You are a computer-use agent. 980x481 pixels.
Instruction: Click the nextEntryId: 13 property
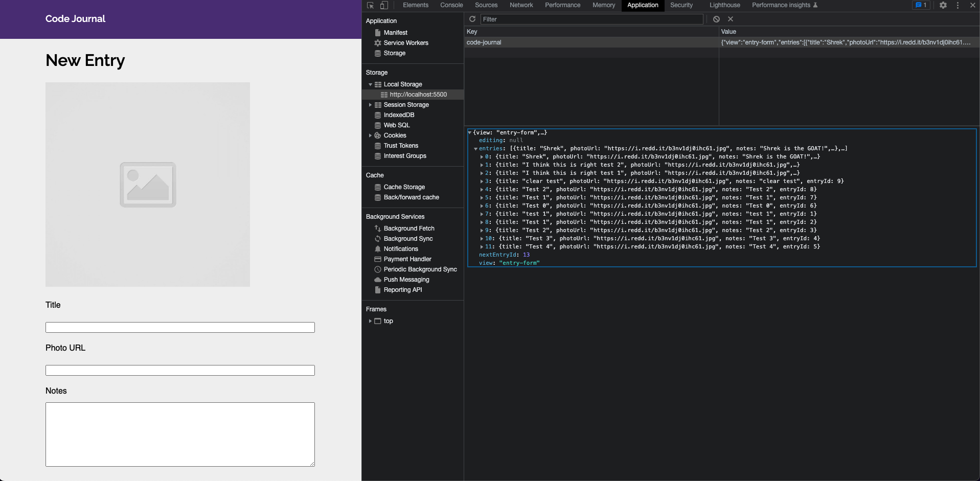504,255
